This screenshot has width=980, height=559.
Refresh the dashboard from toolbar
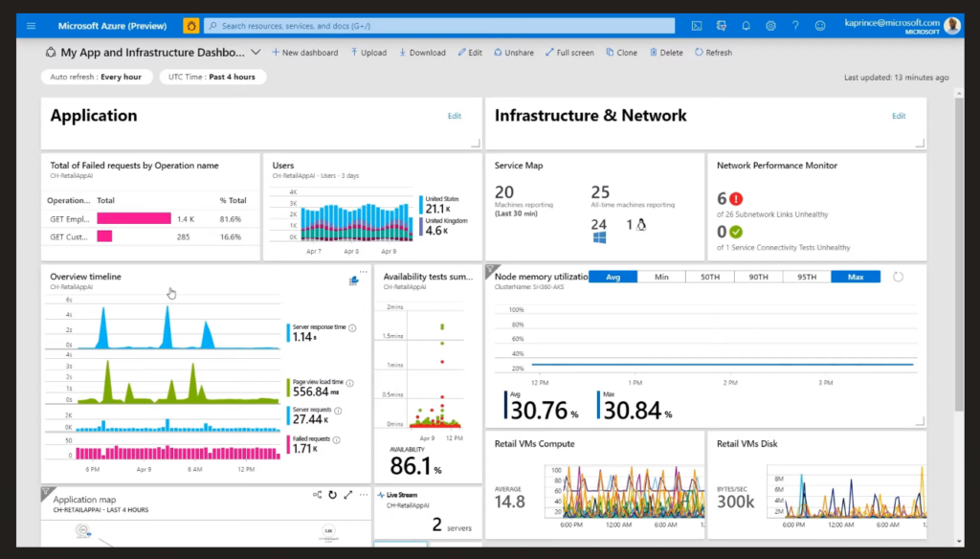713,53
